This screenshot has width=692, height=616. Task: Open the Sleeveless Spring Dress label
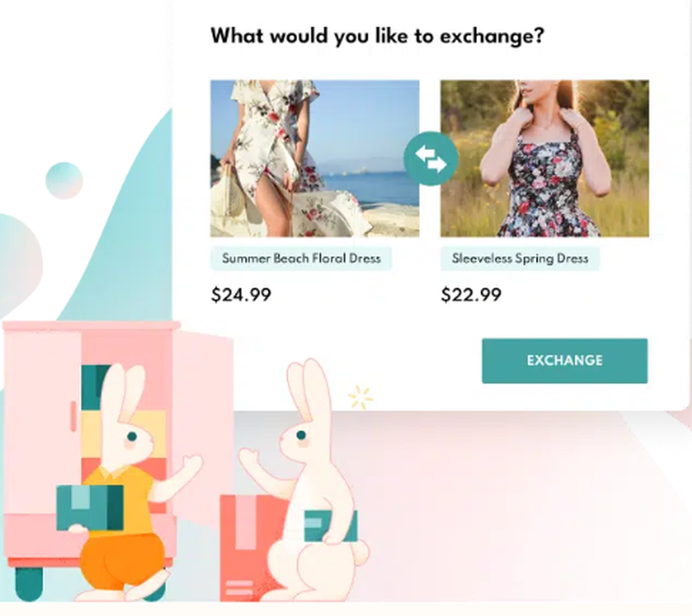click(x=520, y=258)
